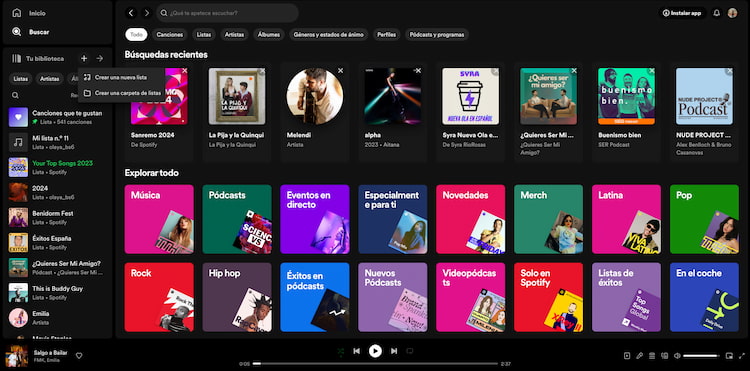Screen dimensions: 750x371
Task: Skip to next track
Action: coord(394,351)
